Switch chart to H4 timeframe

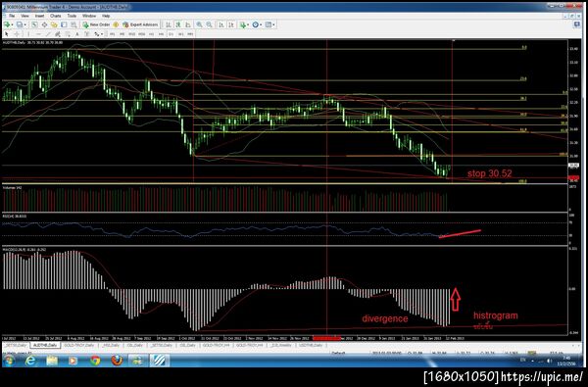pyautogui.click(x=162, y=34)
